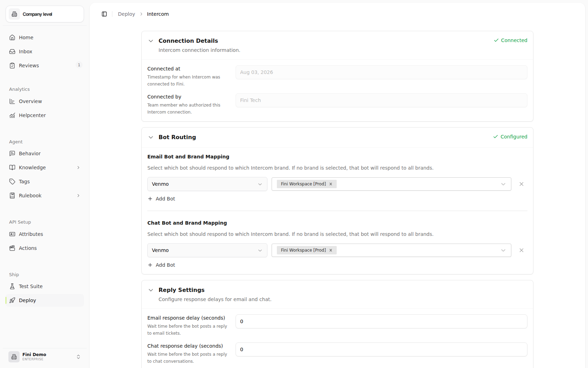This screenshot has height=368, width=588.
Task: Click the Deploy breadcrumb link
Action: click(126, 14)
